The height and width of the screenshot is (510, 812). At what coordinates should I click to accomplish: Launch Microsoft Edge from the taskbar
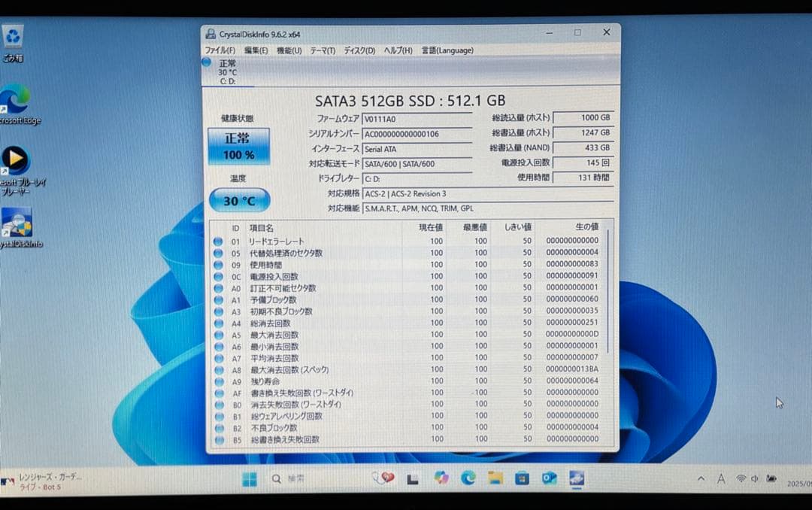[468, 478]
